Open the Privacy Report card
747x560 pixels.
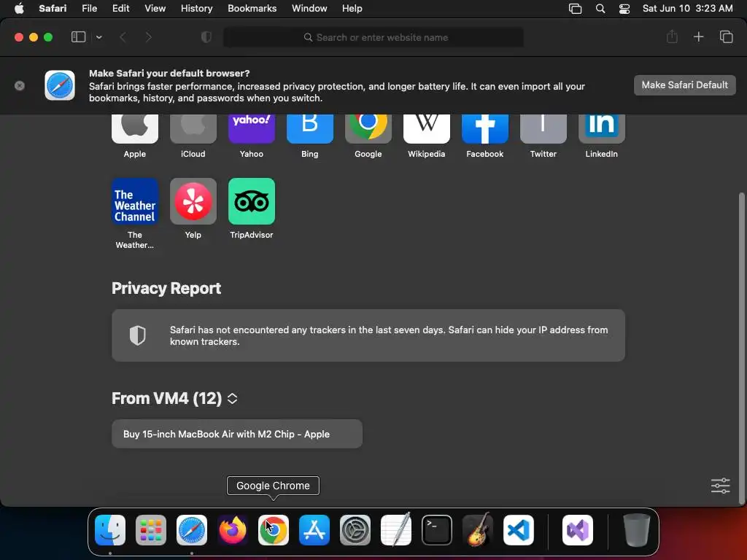[x=368, y=335]
